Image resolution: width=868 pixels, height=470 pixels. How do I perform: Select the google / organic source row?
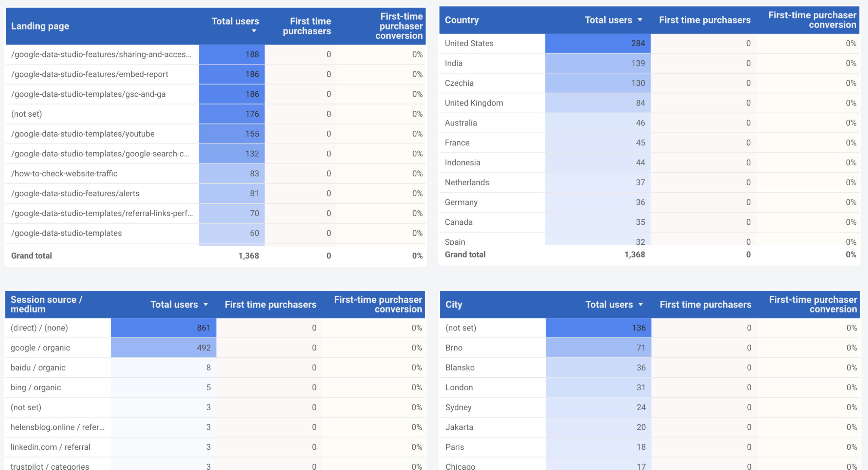tap(40, 347)
